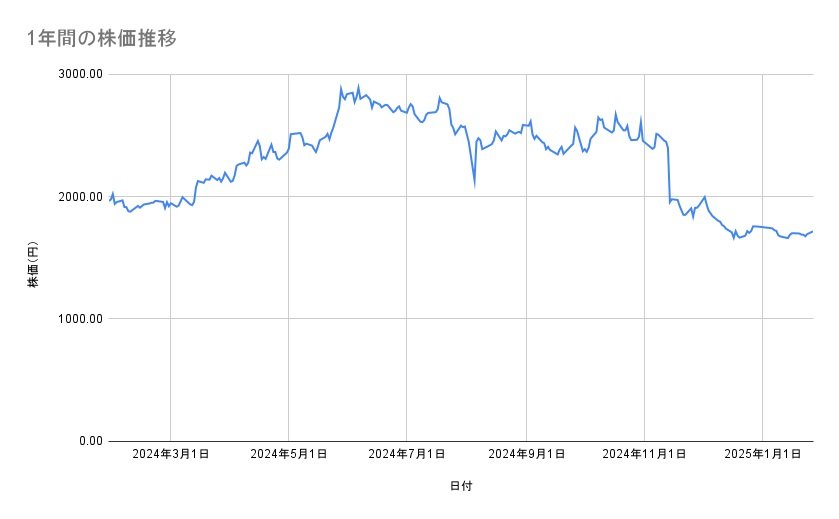Click the lowest point in December 2024
839x519 pixels.
(734, 238)
